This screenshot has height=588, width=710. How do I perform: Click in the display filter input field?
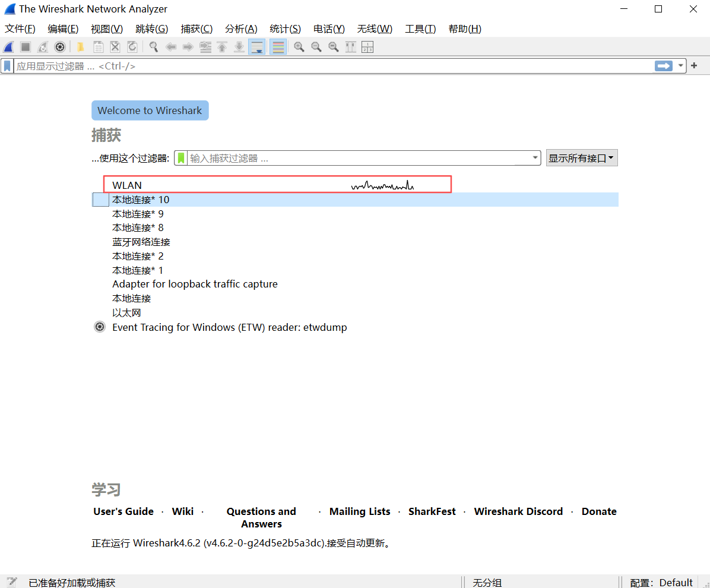(334, 66)
